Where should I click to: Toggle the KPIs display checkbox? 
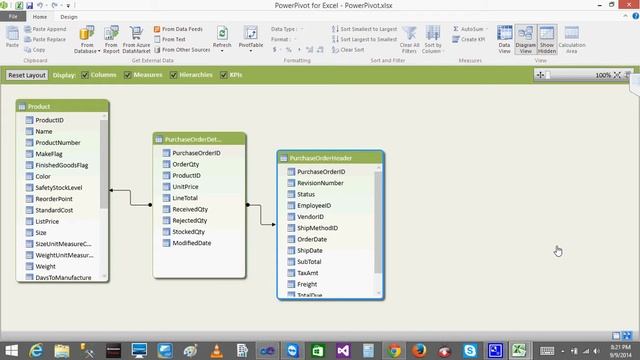click(x=224, y=75)
